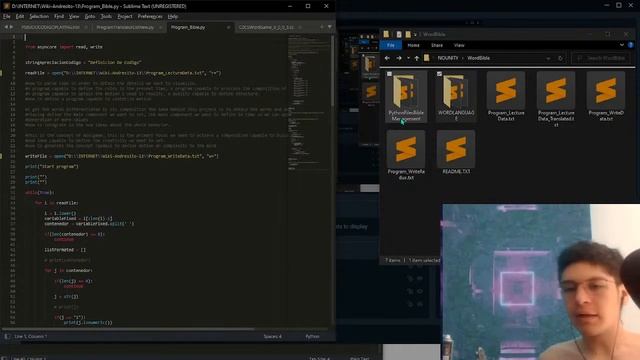Open Sublime Text tab list dropdown
640x360 pixels.
pos(329,27)
